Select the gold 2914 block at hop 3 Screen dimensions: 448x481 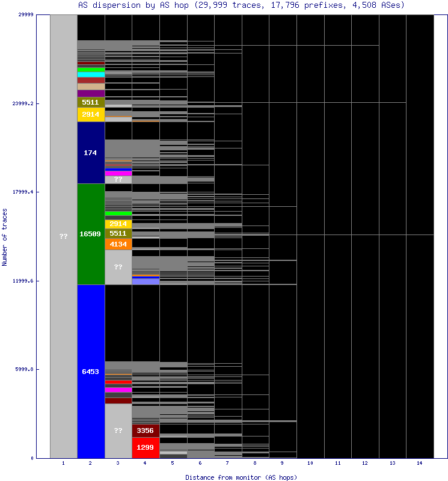pyautogui.click(x=118, y=224)
